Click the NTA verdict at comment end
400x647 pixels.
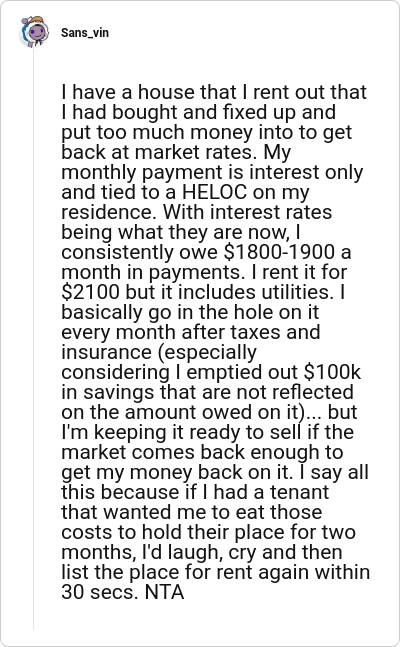pyautogui.click(x=164, y=593)
